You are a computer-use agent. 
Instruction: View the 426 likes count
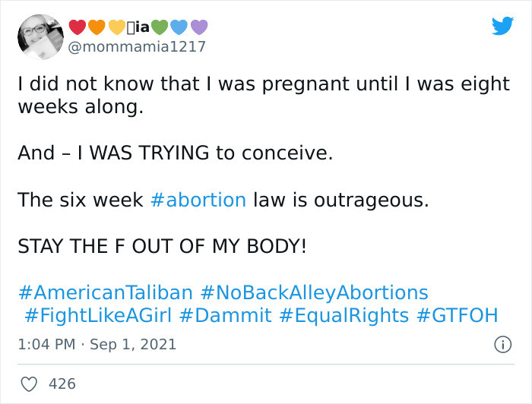pyautogui.click(x=62, y=384)
